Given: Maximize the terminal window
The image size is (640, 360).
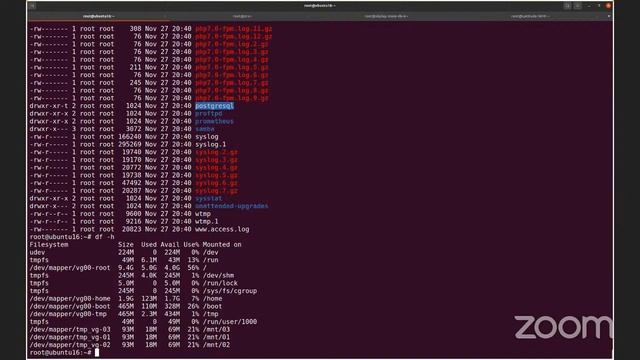Looking at the screenshot, I should (599, 6).
